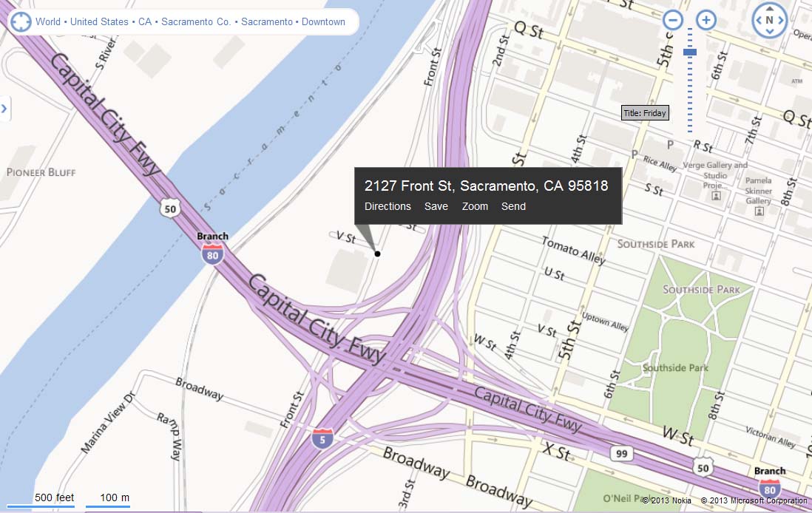
Task: Select Downtown breadcrumb item
Action: pos(323,21)
